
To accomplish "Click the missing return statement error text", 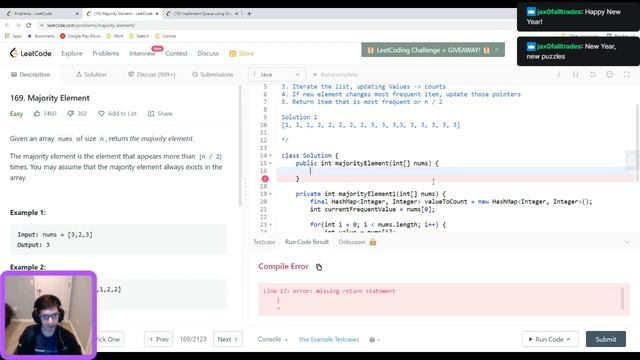I will tap(329, 291).
